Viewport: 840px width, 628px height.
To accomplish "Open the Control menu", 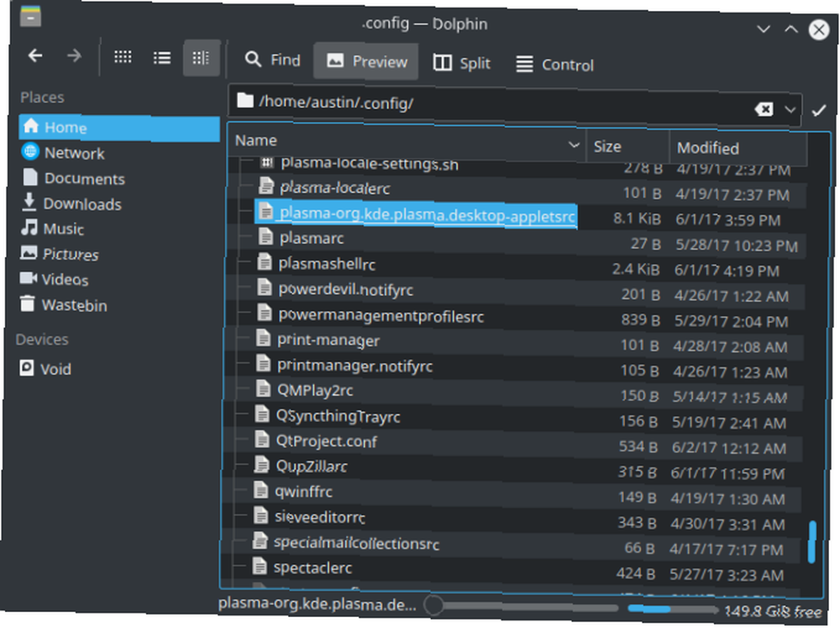I will tap(554, 65).
